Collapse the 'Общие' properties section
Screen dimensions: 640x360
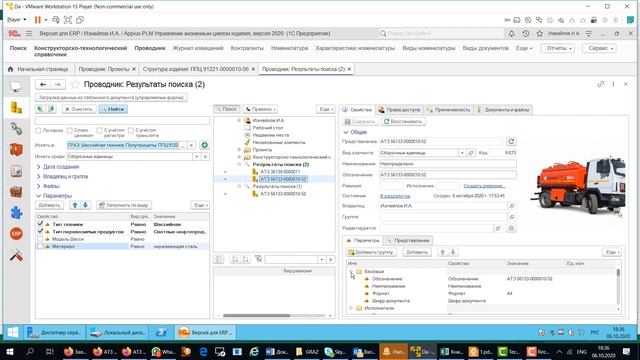coord(346,132)
